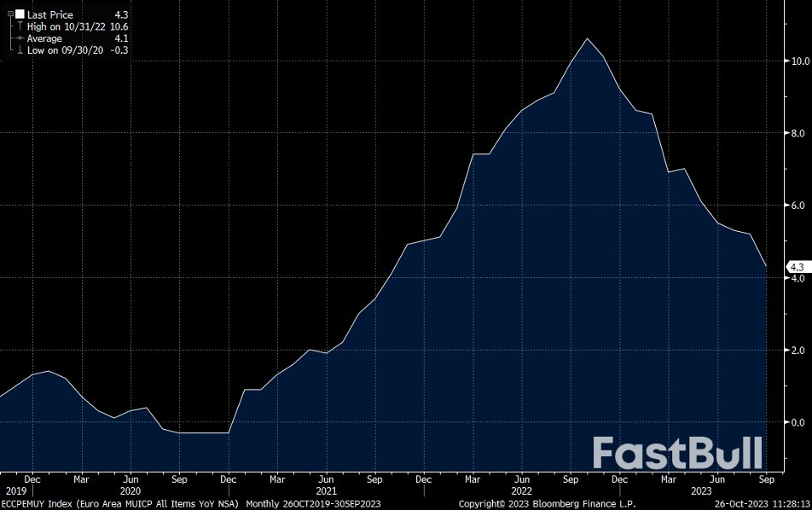Select the Average legend entry
The image size is (812, 510).
44,38
